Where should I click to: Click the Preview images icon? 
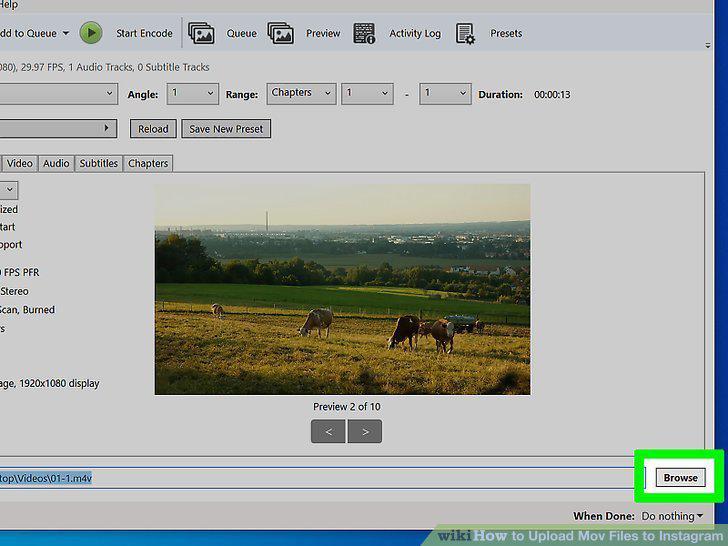[280, 33]
